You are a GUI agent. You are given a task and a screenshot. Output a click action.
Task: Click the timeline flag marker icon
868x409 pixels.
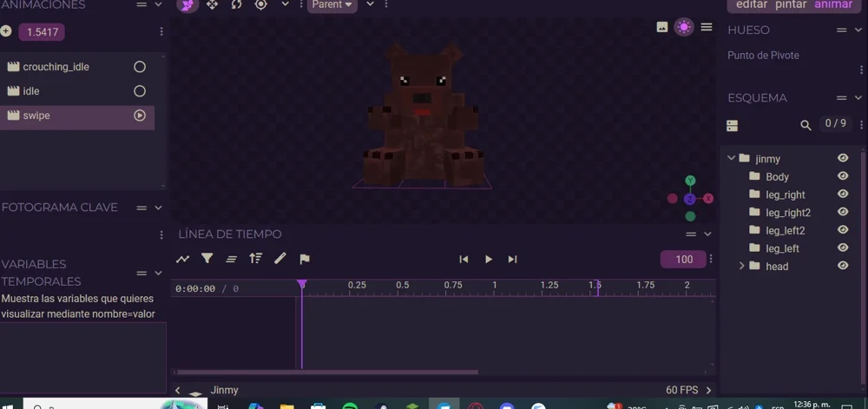pyautogui.click(x=305, y=259)
